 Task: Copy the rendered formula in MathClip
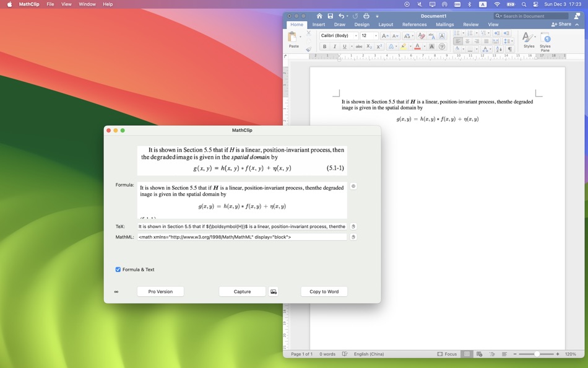click(x=353, y=186)
